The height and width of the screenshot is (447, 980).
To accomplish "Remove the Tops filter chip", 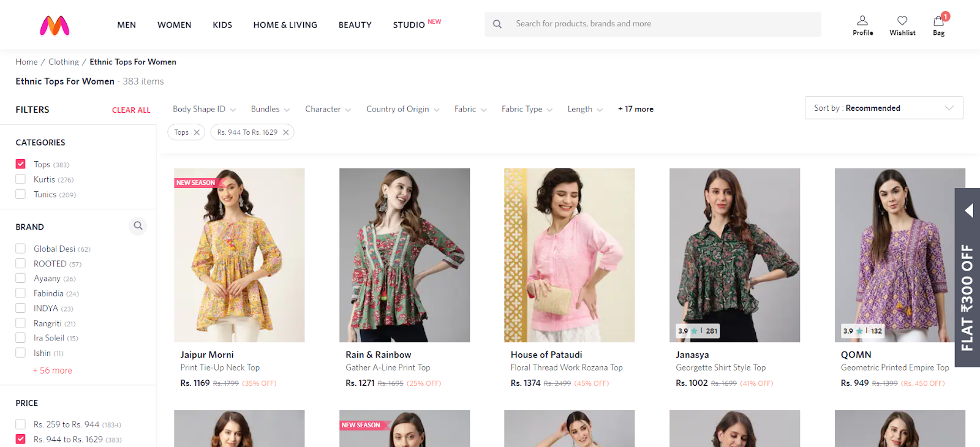I will tap(197, 132).
